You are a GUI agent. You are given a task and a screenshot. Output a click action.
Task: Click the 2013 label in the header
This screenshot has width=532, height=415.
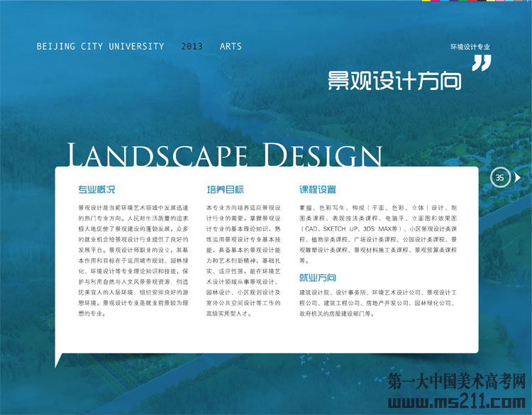click(x=192, y=47)
